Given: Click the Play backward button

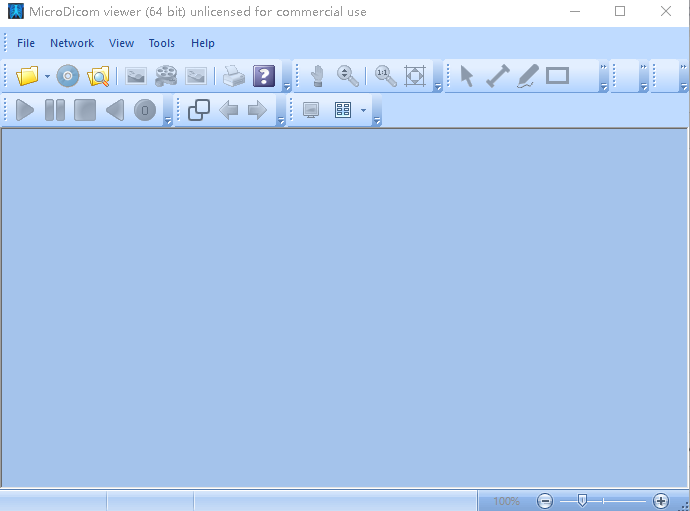Looking at the screenshot, I should pyautogui.click(x=115, y=110).
